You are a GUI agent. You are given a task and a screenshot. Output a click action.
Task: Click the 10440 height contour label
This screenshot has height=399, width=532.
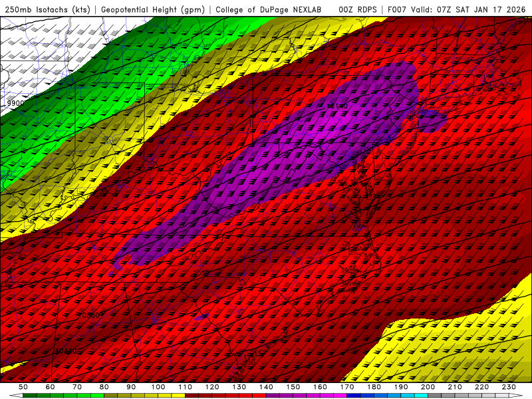[x=66, y=351]
